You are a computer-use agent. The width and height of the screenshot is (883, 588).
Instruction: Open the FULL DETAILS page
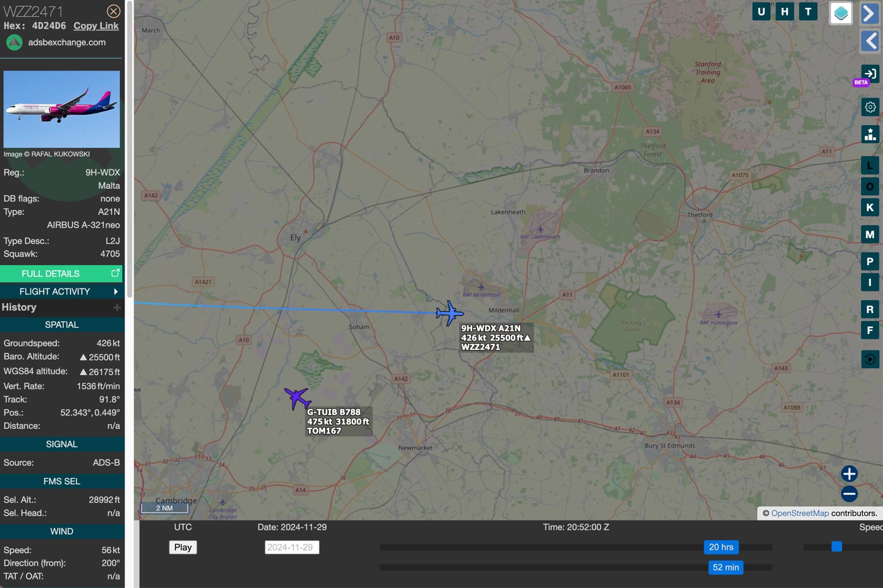[61, 274]
